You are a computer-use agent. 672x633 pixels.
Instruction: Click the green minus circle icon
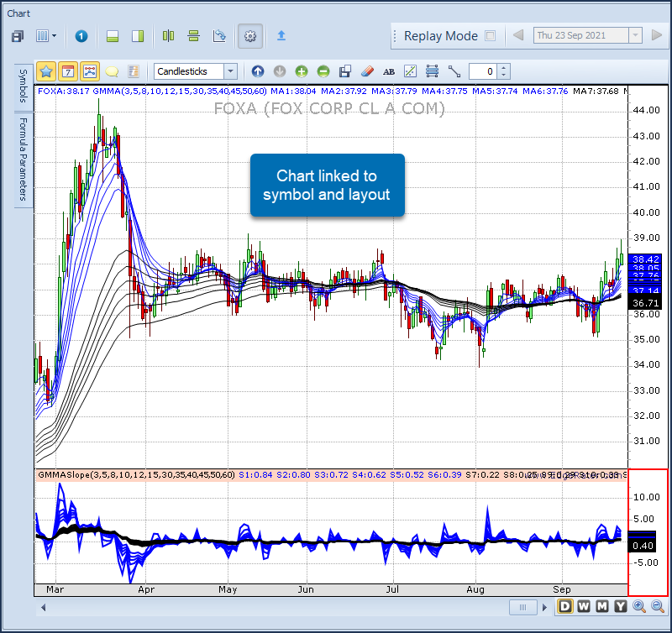pos(323,71)
